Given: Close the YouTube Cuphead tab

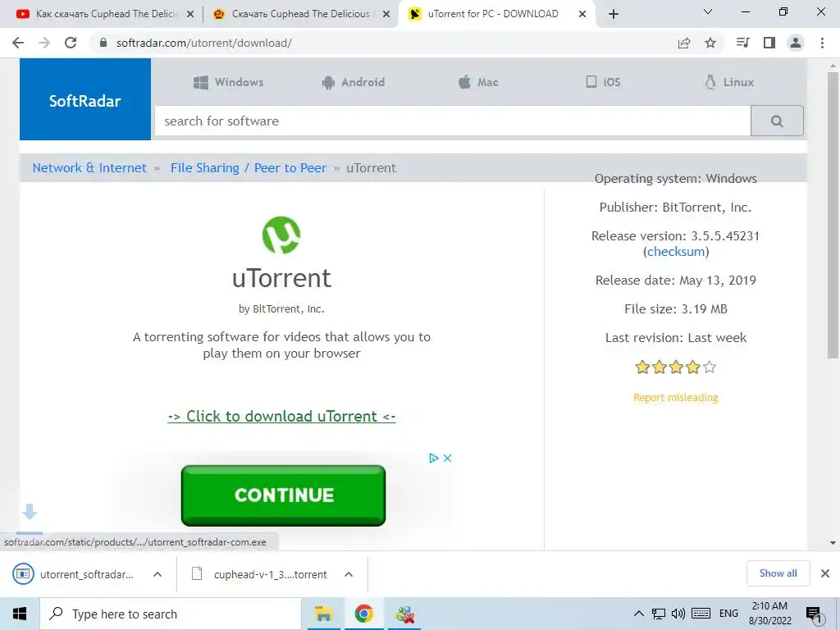Looking at the screenshot, I should pos(190,14).
